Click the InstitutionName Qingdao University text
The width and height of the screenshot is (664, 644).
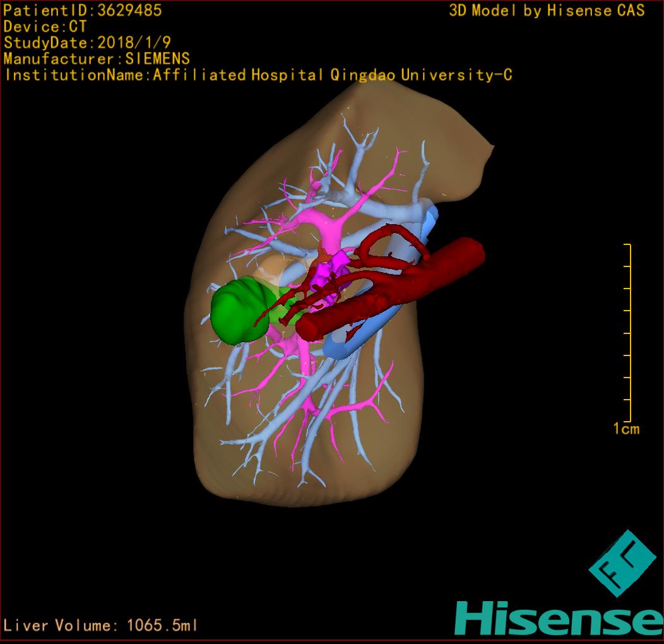click(x=258, y=75)
